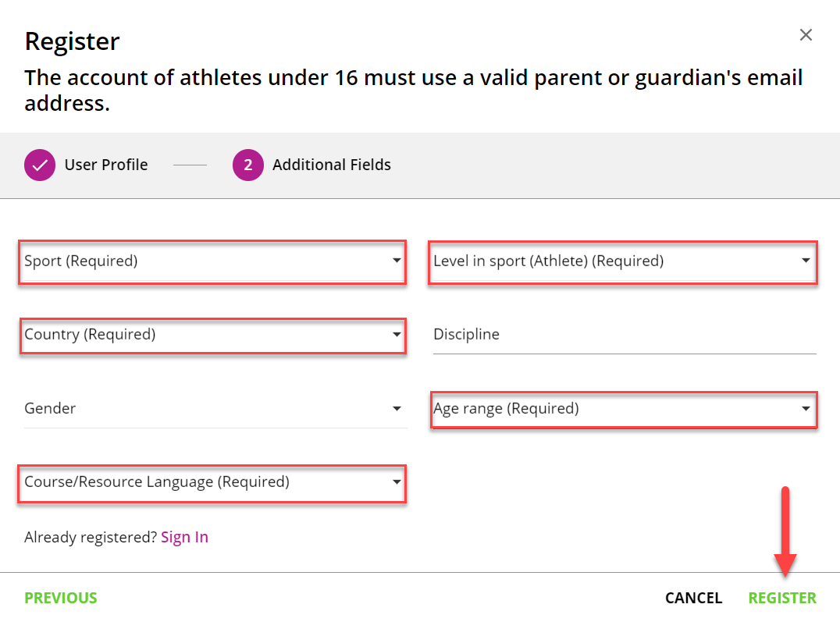Click the PREVIOUS button
Image resolution: width=840 pixels, height=622 pixels.
click(61, 598)
